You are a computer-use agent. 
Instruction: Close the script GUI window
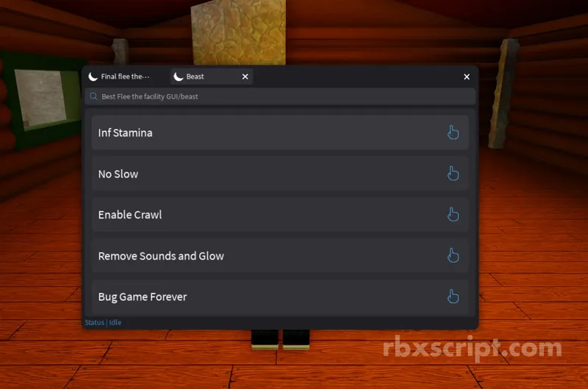[467, 76]
